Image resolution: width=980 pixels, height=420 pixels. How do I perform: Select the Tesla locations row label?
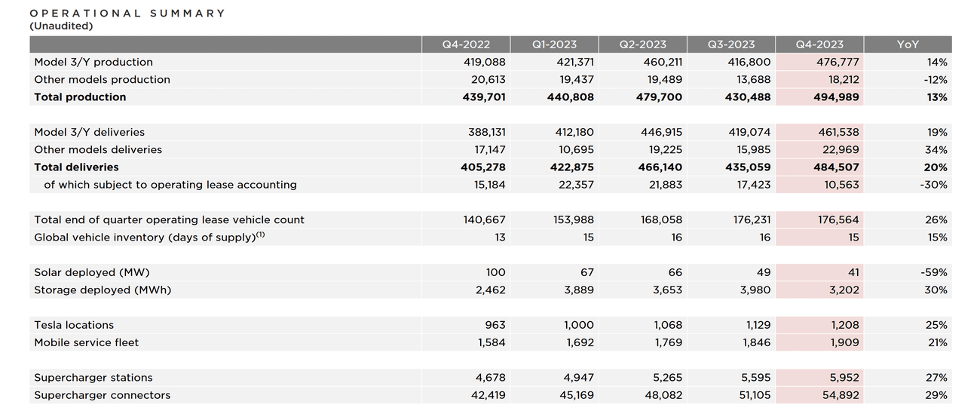tap(74, 325)
